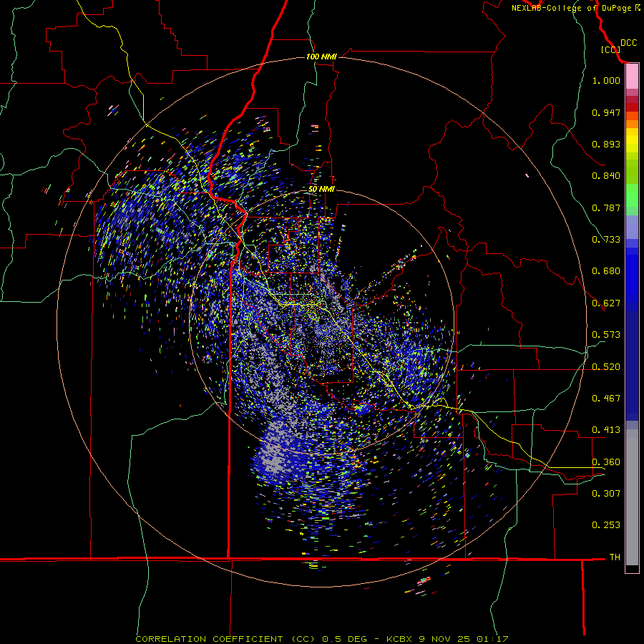Click the 1.000 legend value
The height and width of the screenshot is (644, 644).
point(606,80)
